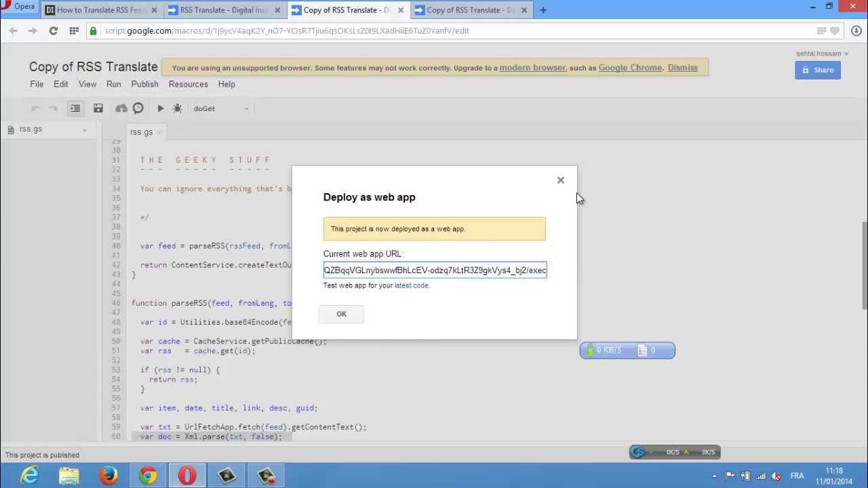The image size is (868, 488).
Task: Open the Opera menu button
Action: click(19, 7)
